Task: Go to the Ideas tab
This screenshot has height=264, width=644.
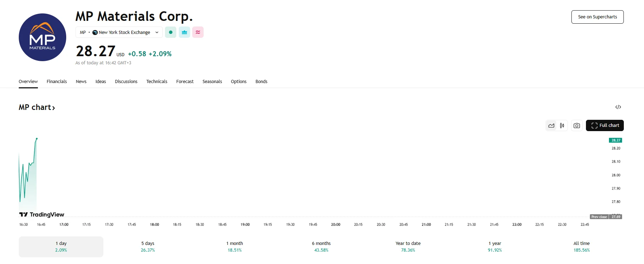Action: pos(101,81)
